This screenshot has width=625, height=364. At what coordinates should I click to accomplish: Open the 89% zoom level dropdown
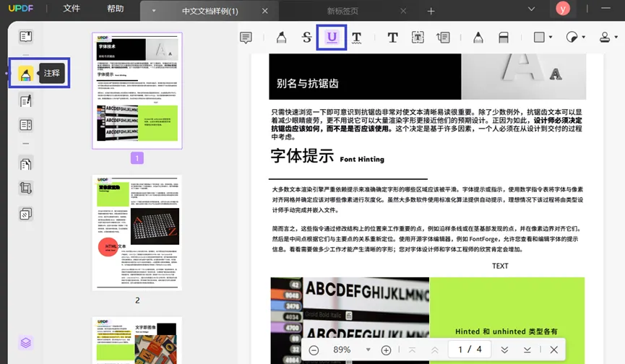point(368,350)
